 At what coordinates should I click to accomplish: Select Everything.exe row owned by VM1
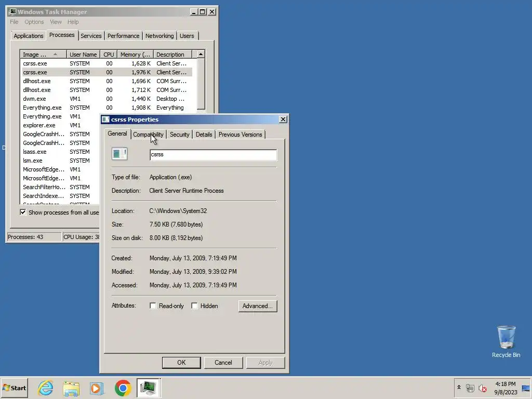point(60,116)
